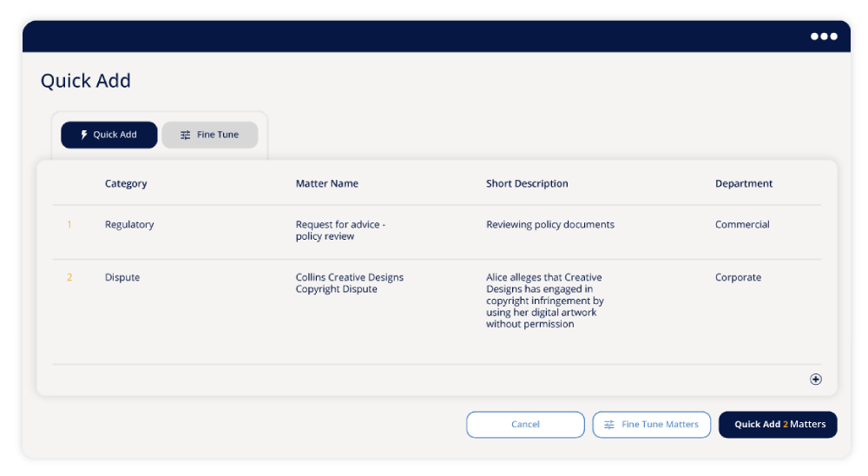Click the sliders icon on the Fine Tune tab

[x=185, y=136]
